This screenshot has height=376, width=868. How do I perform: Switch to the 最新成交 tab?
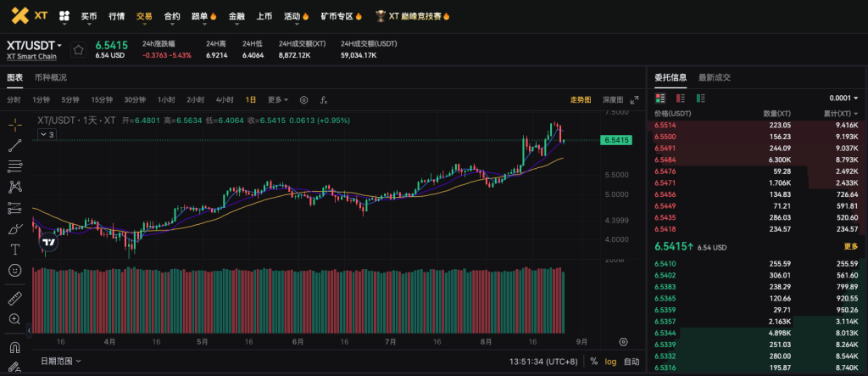[715, 77]
